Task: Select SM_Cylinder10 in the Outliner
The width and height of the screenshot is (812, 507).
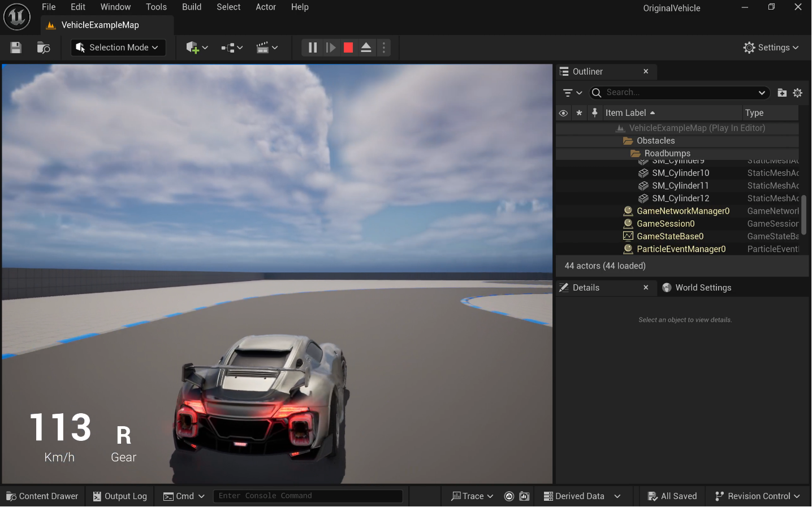Action: pyautogui.click(x=677, y=173)
